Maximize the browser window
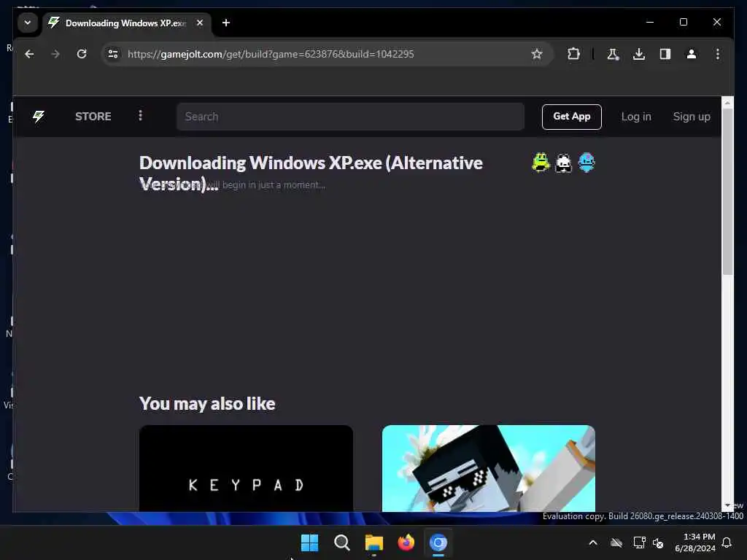Screen dimensions: 747x560 pos(683,22)
